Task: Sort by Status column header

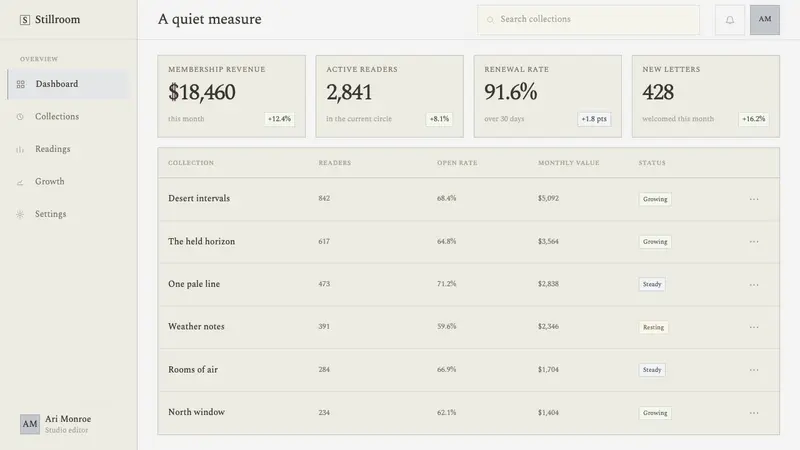Action: [652, 163]
